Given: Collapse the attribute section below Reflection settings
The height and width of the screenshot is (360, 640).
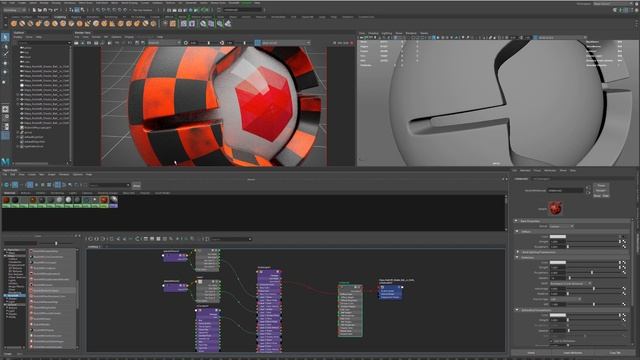Looking at the screenshot, I should tap(517, 310).
